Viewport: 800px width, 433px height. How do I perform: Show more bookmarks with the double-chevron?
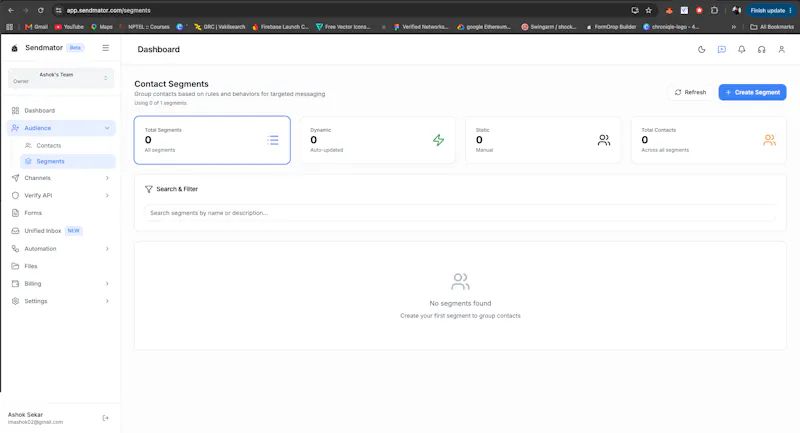(x=734, y=27)
